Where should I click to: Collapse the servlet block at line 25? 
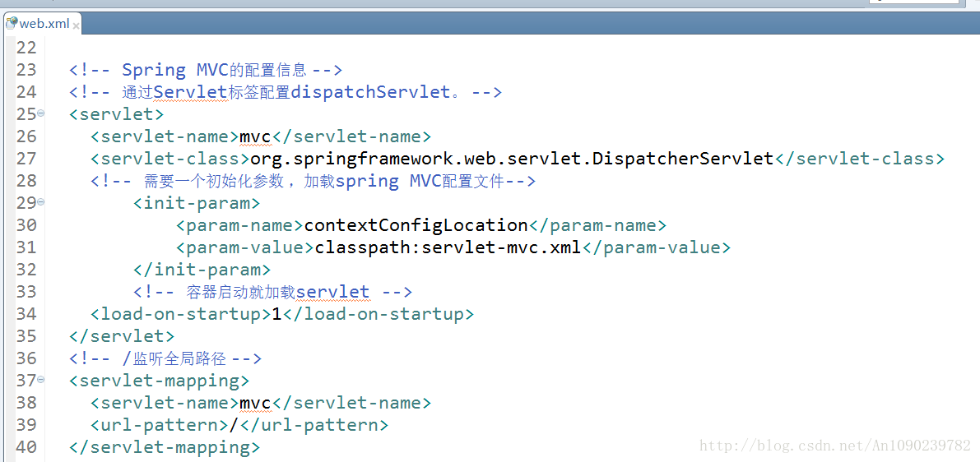tap(40, 113)
